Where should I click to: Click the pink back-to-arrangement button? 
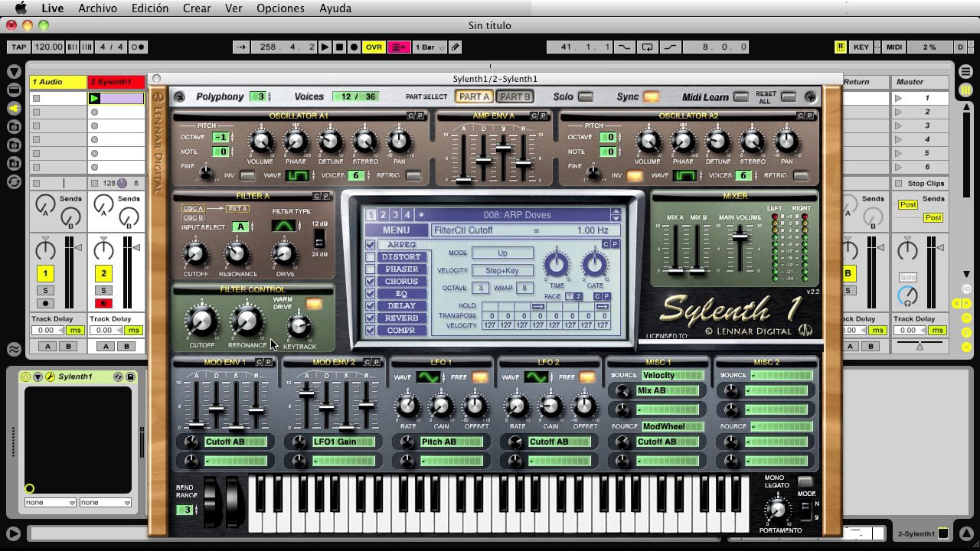(x=399, y=47)
